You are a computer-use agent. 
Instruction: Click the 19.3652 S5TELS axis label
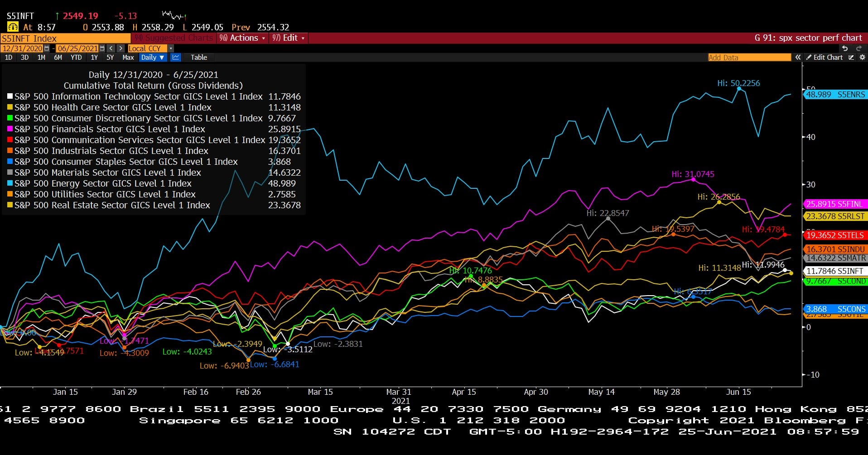pyautogui.click(x=835, y=235)
